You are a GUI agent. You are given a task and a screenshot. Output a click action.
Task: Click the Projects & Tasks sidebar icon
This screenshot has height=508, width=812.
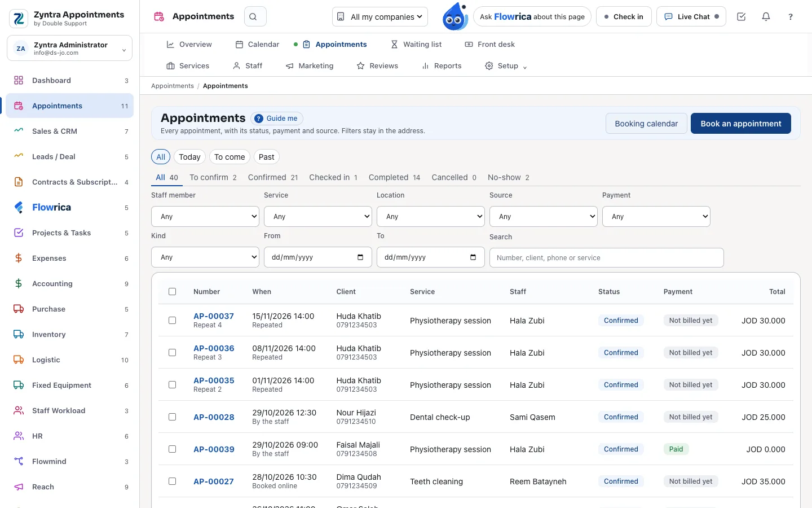[x=19, y=233]
